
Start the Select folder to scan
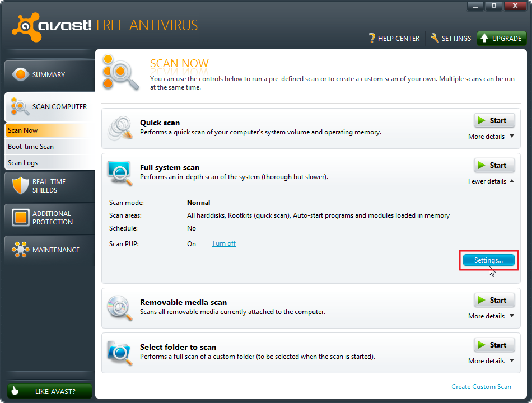494,345
